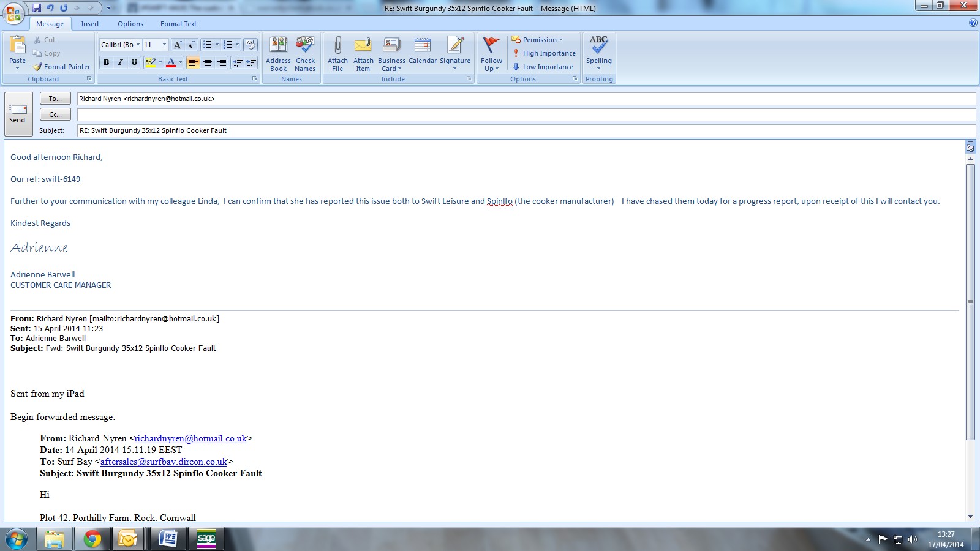
Task: Open the Signature menu
Action: pyautogui.click(x=455, y=54)
